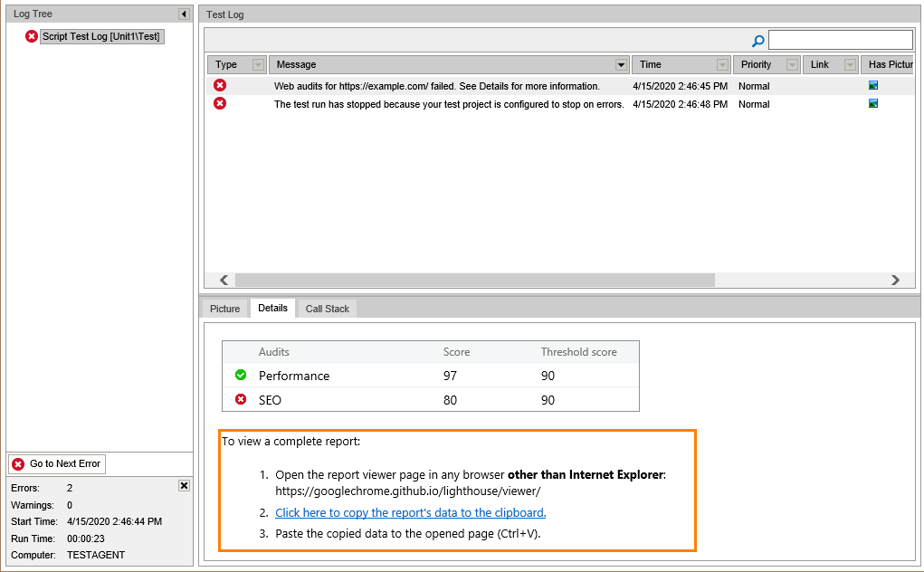Open the picture for the stopped test run row
The height and width of the screenshot is (572, 924).
872,103
